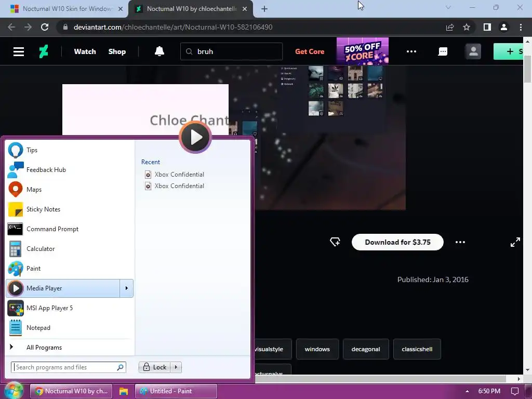Viewport: 532px width, 399px height.
Task: Show hidden system tray icons
Action: [467, 391]
